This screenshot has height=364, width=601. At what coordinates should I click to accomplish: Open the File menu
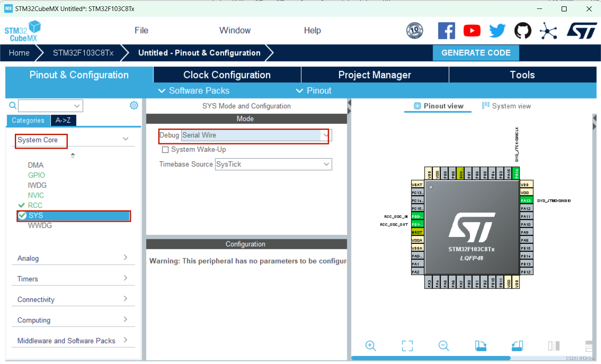click(142, 30)
